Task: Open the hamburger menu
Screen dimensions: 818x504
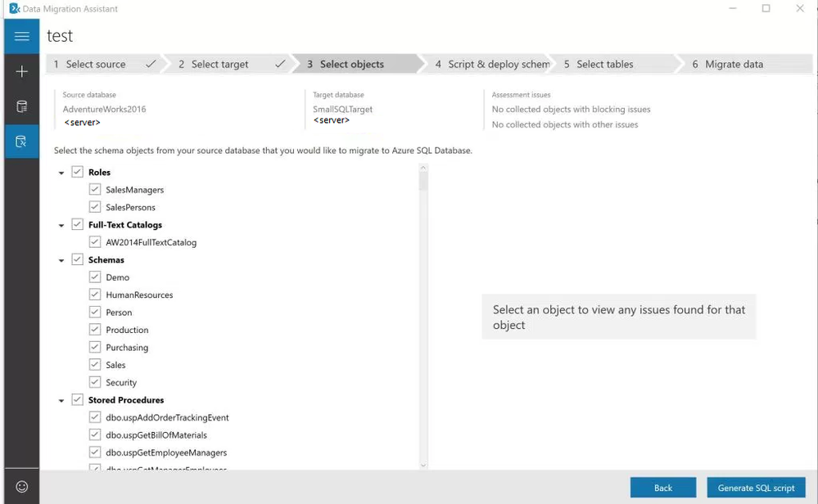Action: (22, 37)
